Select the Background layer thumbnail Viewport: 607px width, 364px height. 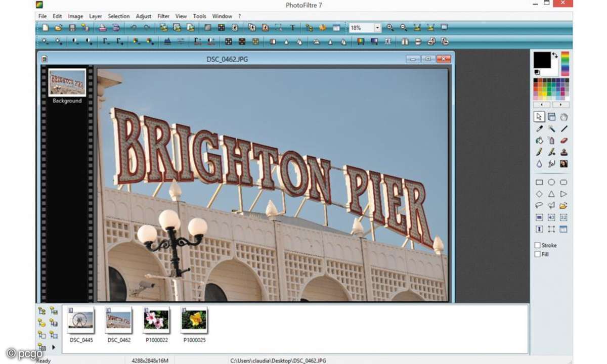[x=67, y=83]
